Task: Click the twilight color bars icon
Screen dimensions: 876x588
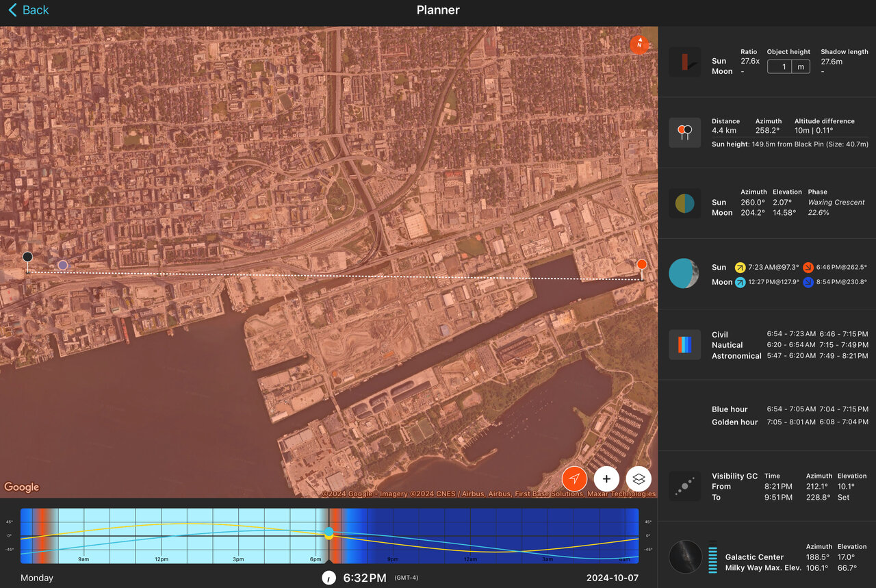Action: [684, 345]
